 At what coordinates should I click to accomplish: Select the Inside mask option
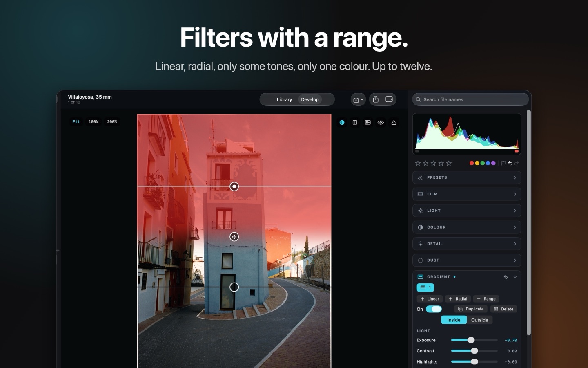[x=454, y=320]
